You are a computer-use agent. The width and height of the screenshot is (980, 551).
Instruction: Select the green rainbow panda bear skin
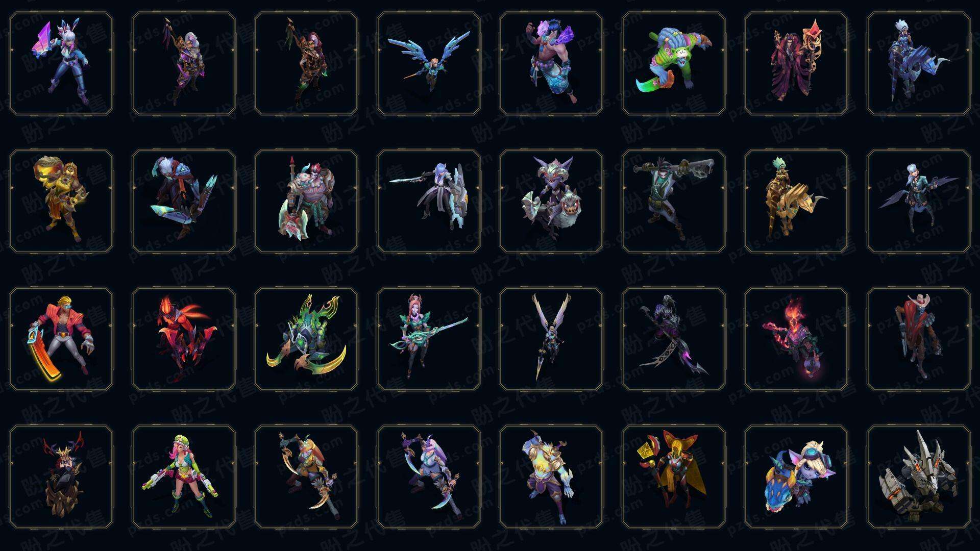tap(674, 64)
